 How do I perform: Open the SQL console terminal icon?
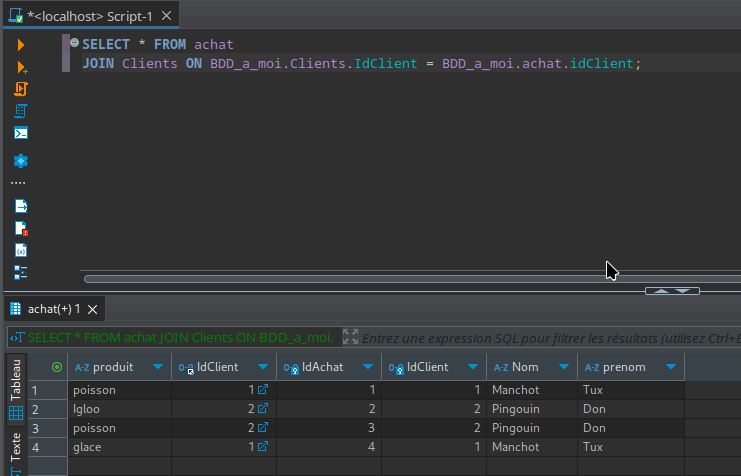[x=21, y=133]
